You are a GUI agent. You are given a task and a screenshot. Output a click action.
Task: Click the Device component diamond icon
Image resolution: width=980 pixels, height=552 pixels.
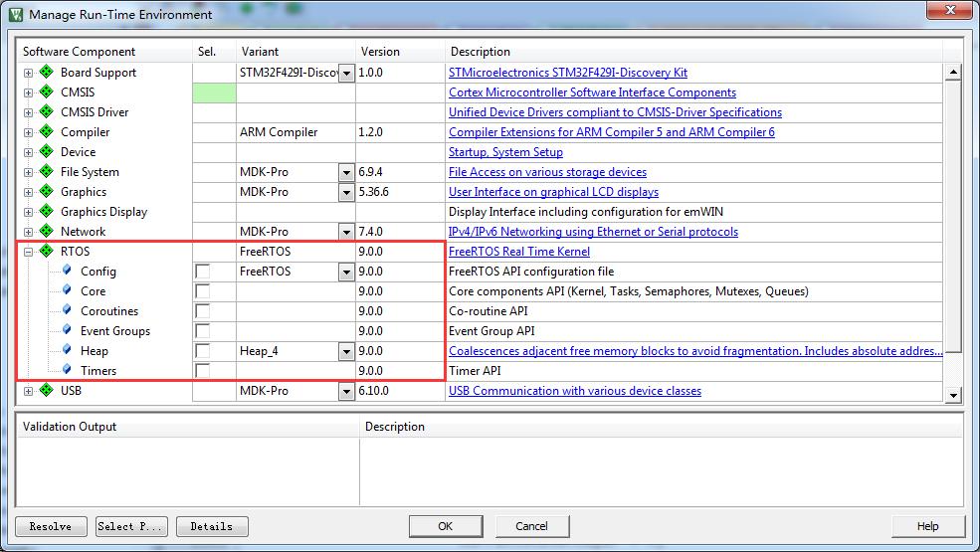coord(47,151)
